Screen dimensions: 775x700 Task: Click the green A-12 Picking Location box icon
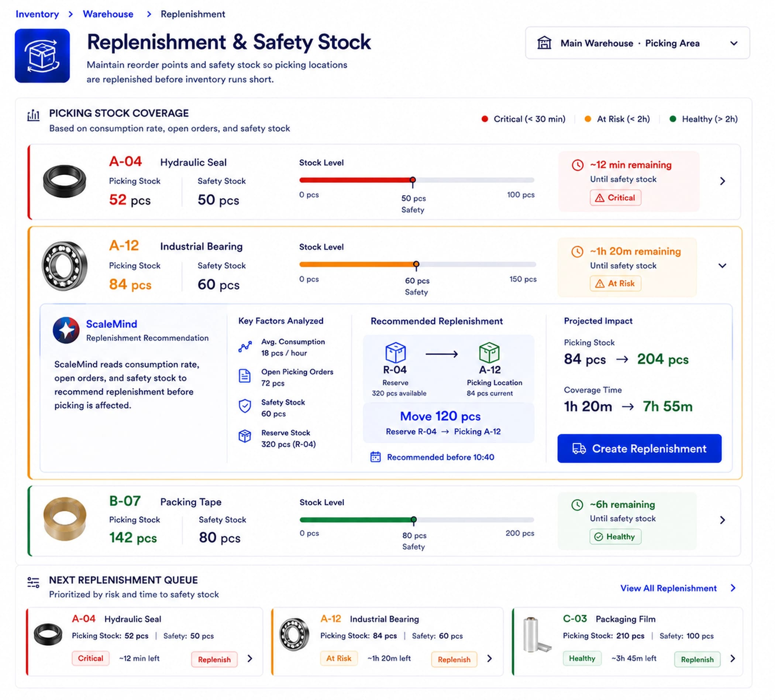point(489,352)
